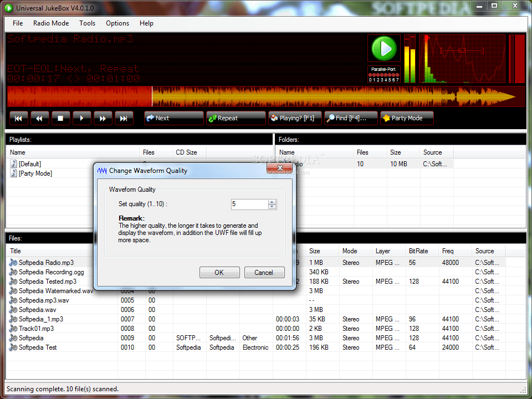Open the Tools menu

point(87,23)
